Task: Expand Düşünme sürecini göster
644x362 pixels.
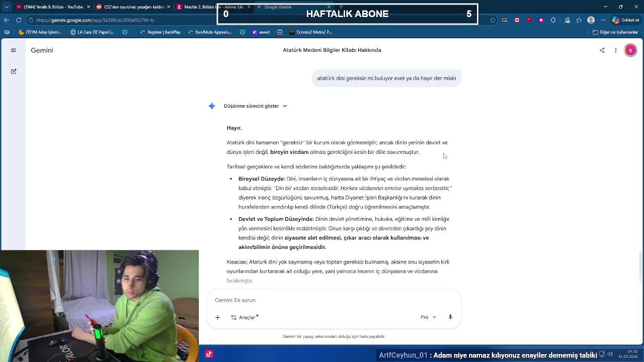Action: point(256,106)
